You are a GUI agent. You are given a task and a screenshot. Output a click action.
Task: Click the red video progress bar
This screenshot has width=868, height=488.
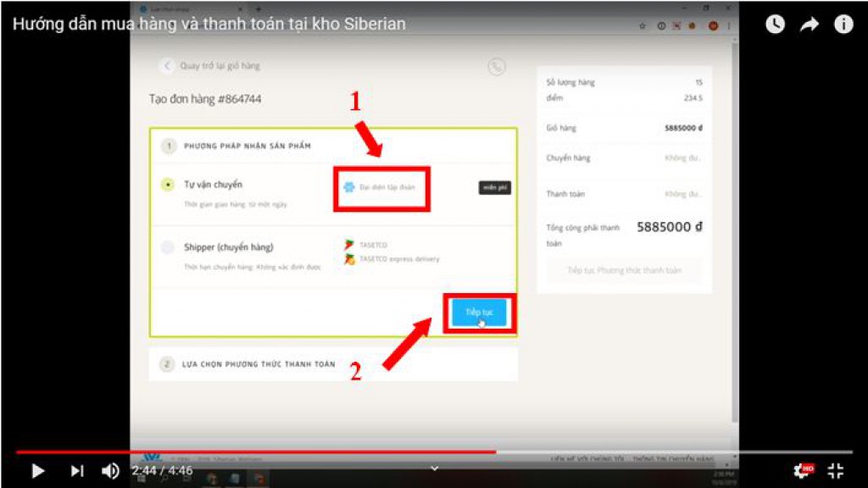pos(254,452)
